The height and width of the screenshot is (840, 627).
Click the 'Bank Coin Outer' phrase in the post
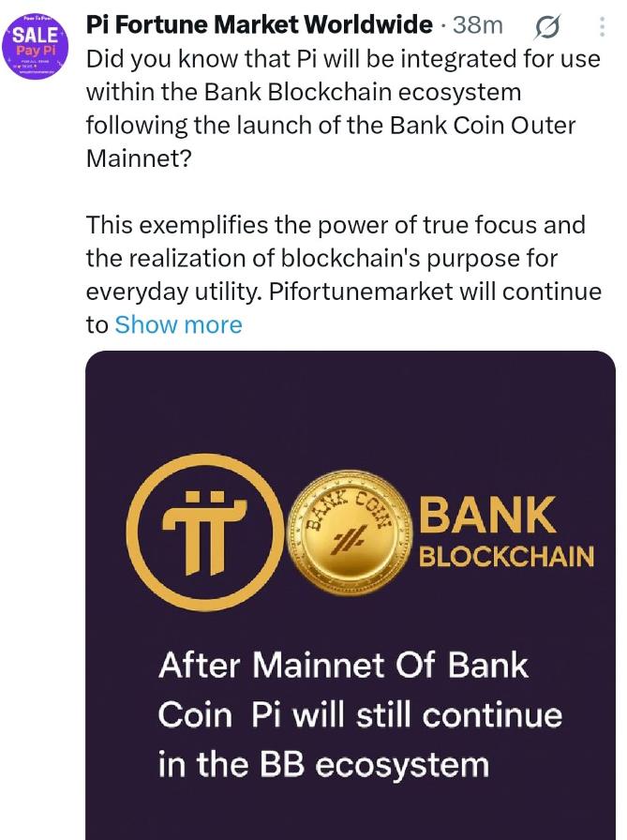click(x=483, y=126)
